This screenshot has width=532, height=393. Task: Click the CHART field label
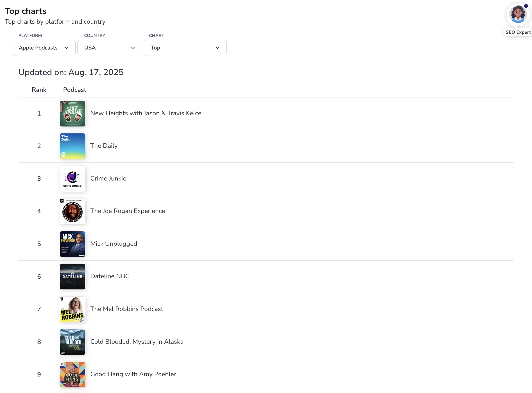tap(156, 35)
